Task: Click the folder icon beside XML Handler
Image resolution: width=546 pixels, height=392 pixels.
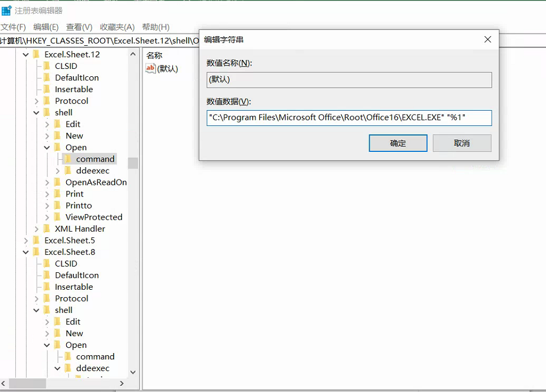Action: point(47,229)
